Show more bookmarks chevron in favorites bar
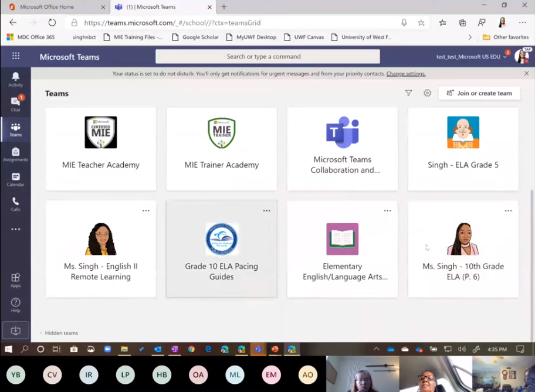 tap(470, 37)
